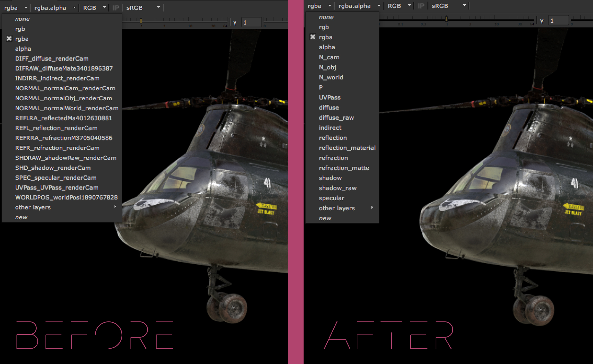Click the X checkmark beside rgba in the Before menu

(9, 39)
